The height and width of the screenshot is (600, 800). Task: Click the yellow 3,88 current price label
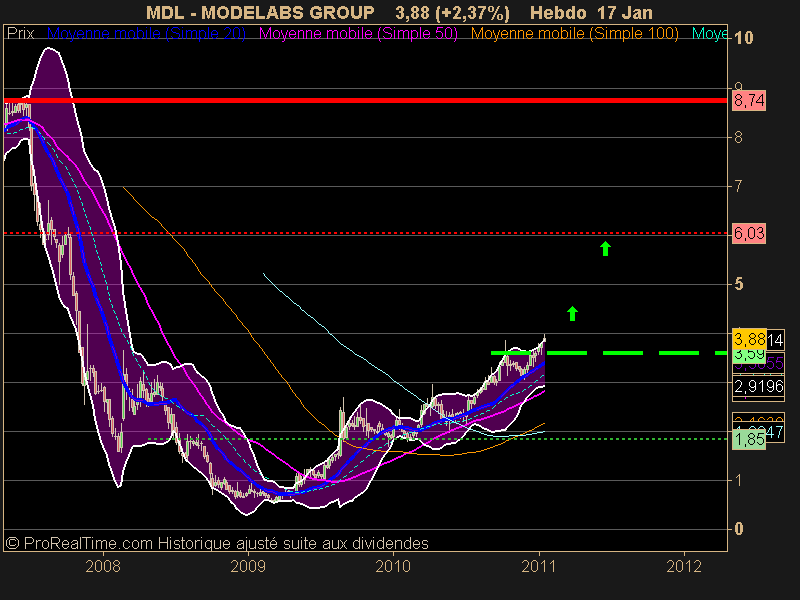tap(749, 338)
